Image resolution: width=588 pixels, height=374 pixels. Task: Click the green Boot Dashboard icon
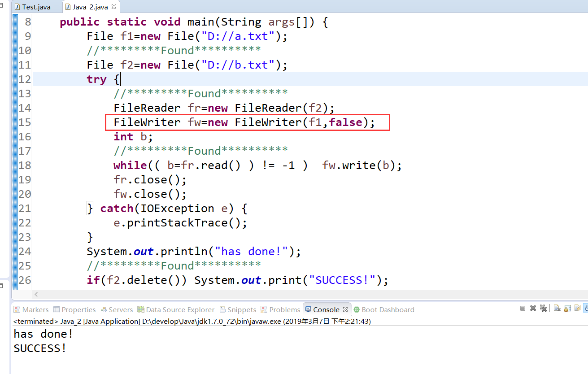point(357,309)
